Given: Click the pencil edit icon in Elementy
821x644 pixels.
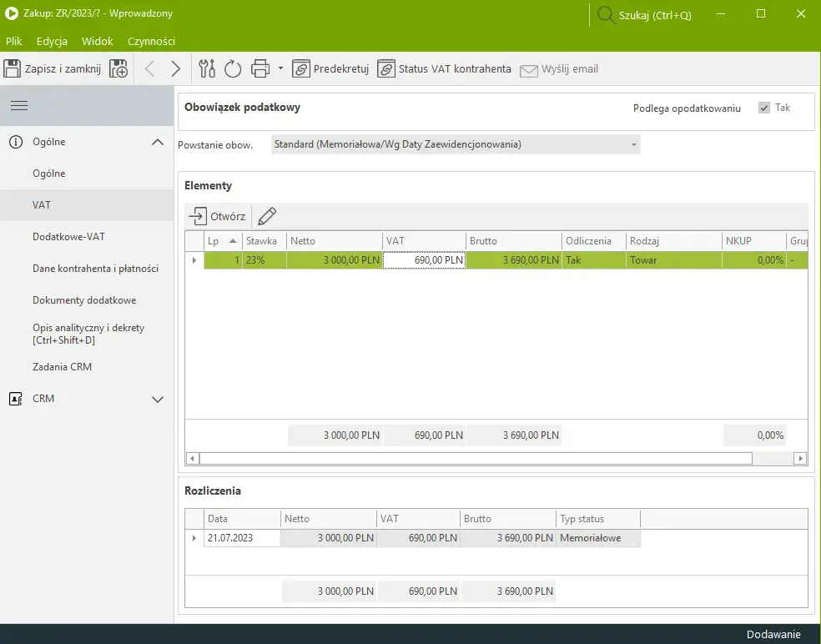Looking at the screenshot, I should pyautogui.click(x=267, y=217).
